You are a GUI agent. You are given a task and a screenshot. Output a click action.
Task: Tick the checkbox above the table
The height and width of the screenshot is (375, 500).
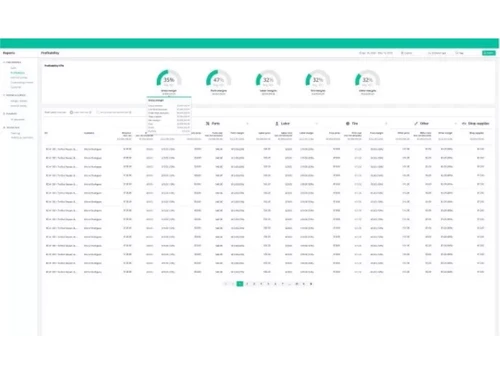98,112
